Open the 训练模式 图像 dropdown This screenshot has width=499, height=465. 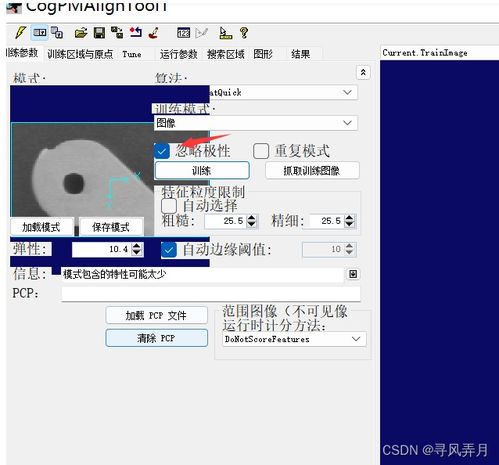point(256,123)
